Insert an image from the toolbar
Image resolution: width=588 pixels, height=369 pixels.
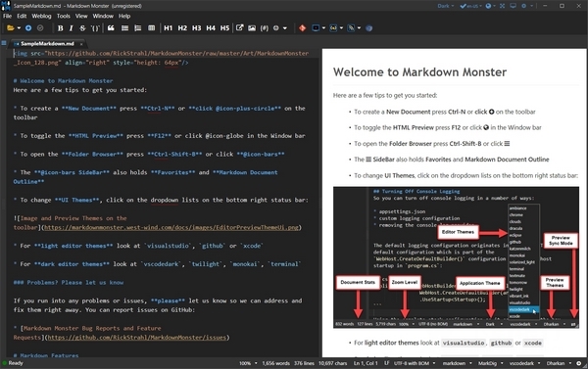pyautogui.click(x=252, y=28)
